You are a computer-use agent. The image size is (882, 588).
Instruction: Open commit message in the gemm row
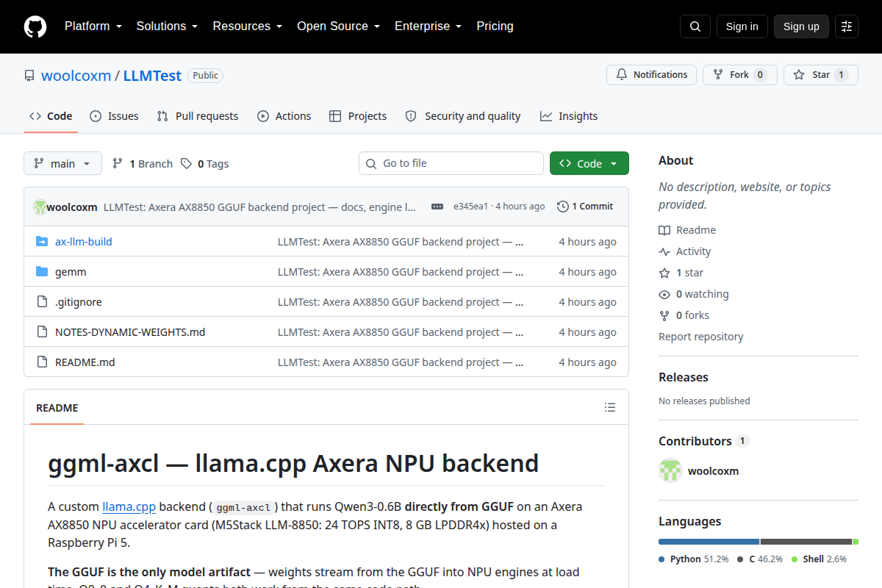click(401, 272)
